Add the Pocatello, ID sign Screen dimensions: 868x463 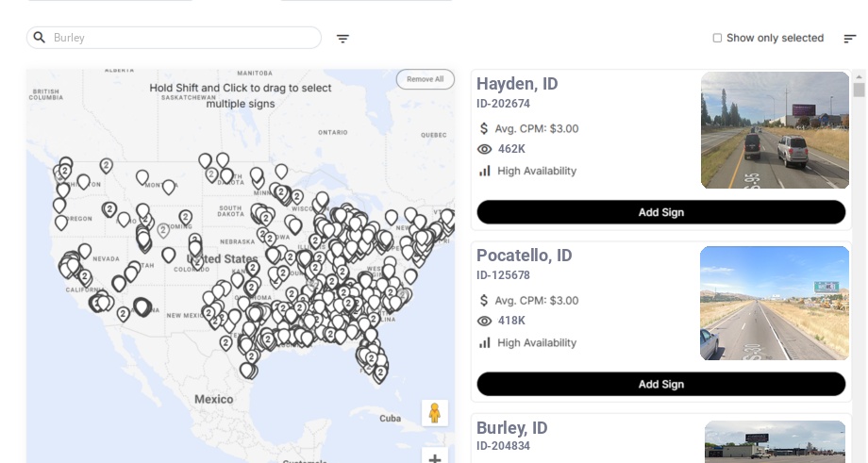click(660, 384)
